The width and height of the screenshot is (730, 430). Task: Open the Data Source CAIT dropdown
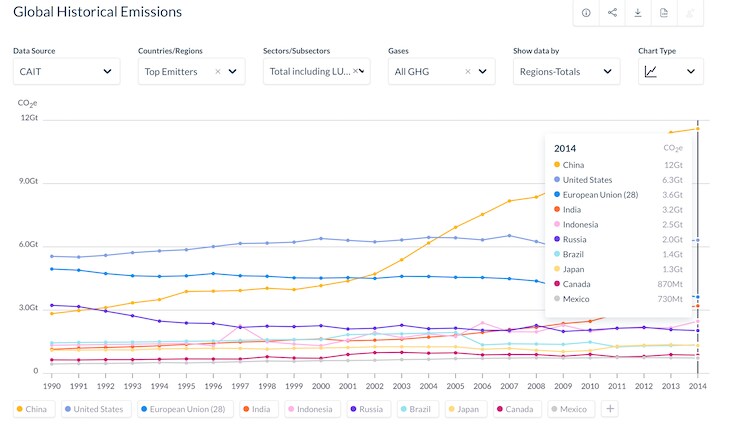click(66, 71)
